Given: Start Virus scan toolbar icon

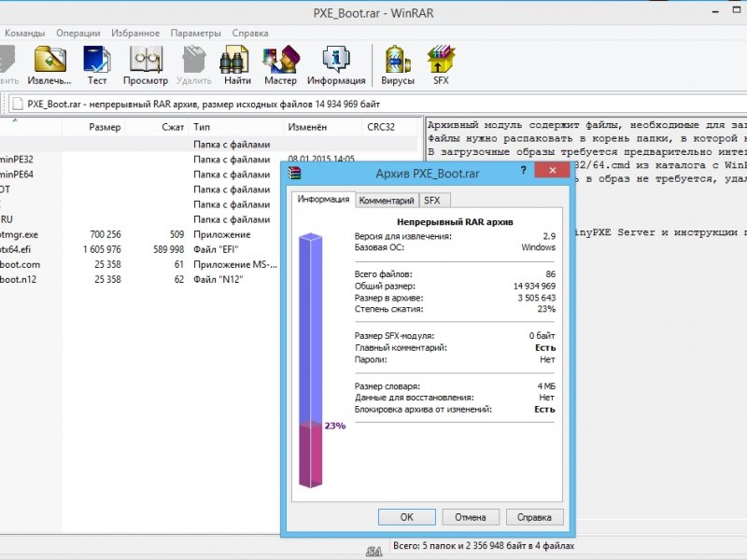Looking at the screenshot, I should click(x=398, y=65).
